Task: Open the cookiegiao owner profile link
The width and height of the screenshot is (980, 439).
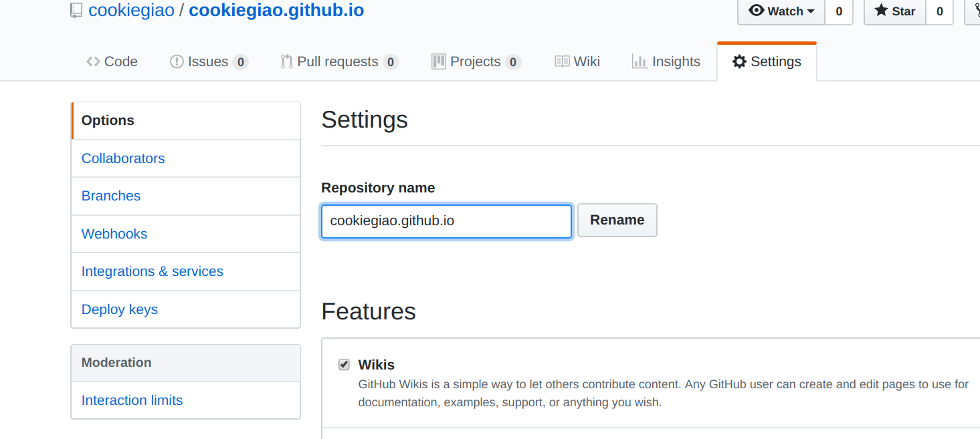Action: [131, 11]
